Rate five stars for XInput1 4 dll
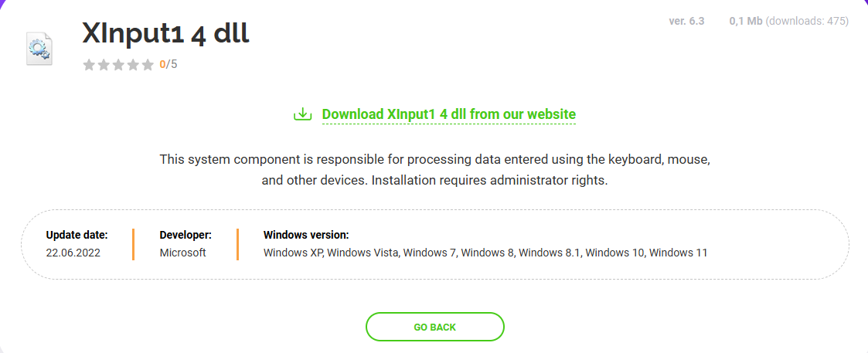868x353 pixels. [x=148, y=65]
